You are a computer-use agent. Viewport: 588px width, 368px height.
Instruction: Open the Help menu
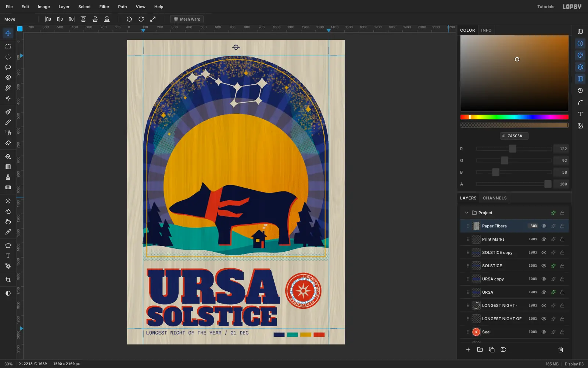point(159,7)
